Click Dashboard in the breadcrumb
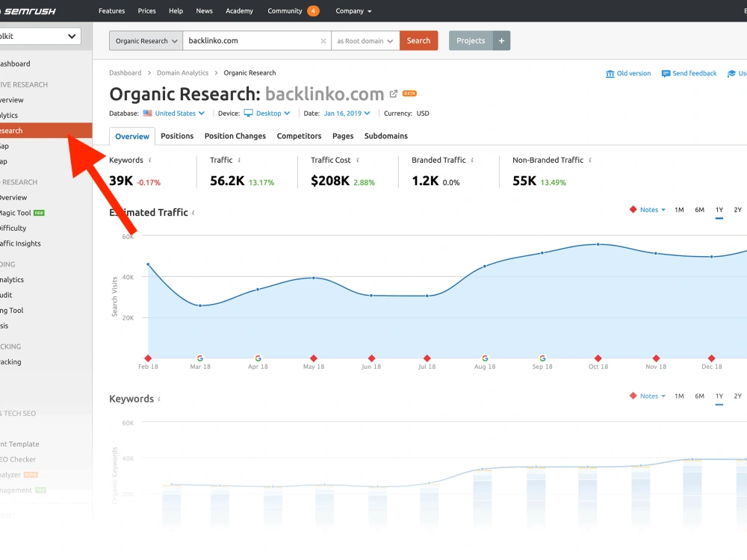 (125, 73)
